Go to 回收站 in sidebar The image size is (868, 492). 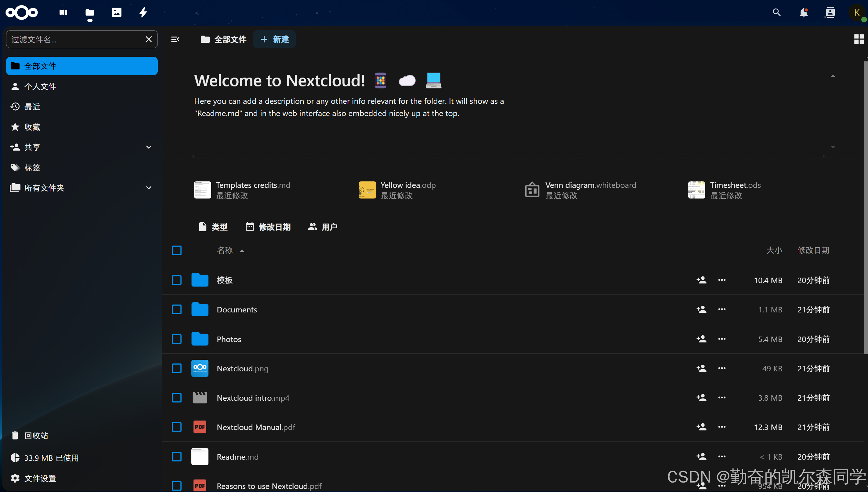(36, 435)
